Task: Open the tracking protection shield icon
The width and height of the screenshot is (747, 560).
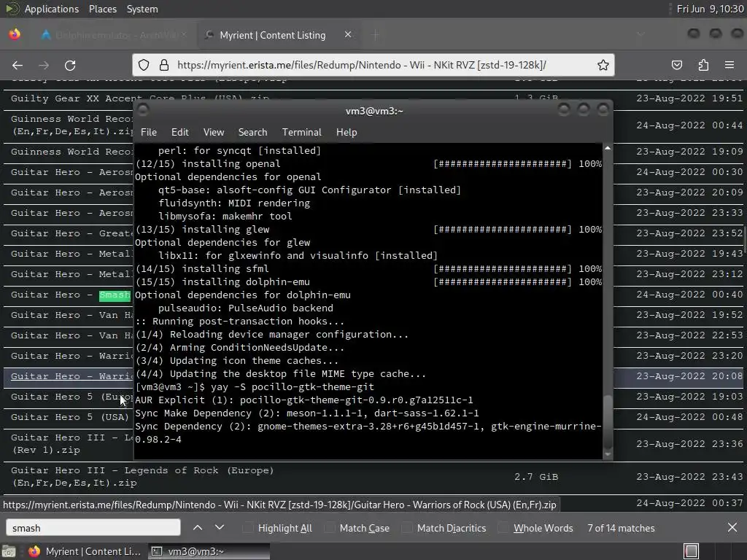Action: click(x=144, y=65)
